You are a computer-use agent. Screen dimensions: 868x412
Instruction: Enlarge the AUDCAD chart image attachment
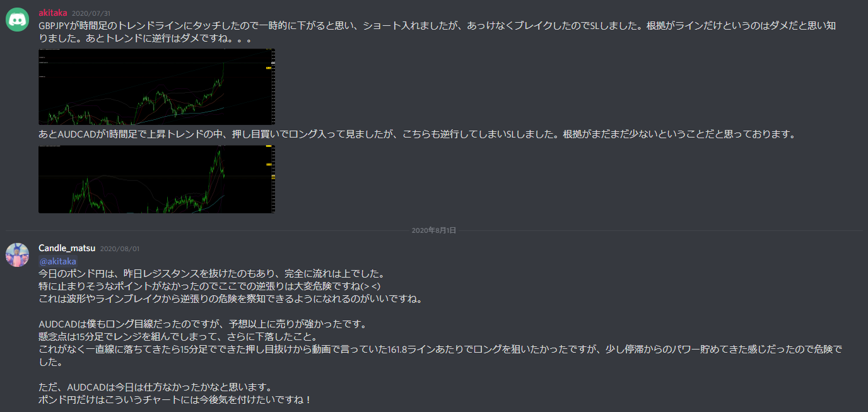click(x=156, y=179)
